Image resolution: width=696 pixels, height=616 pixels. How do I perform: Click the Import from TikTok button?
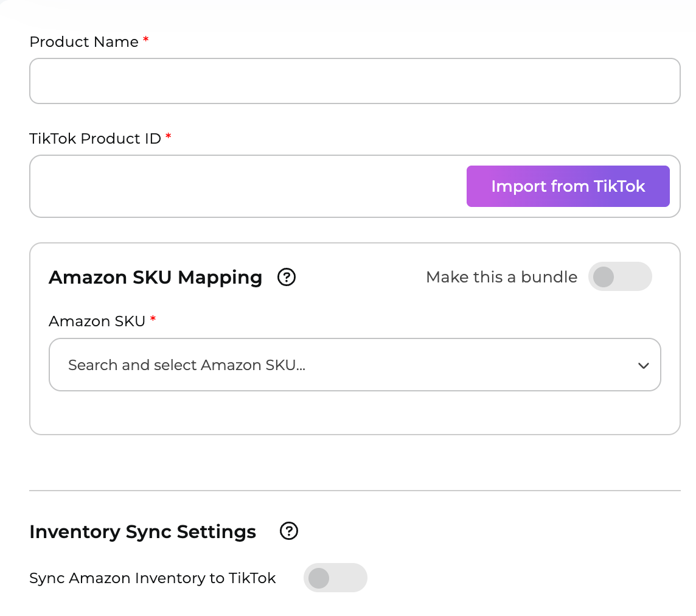pyautogui.click(x=568, y=186)
